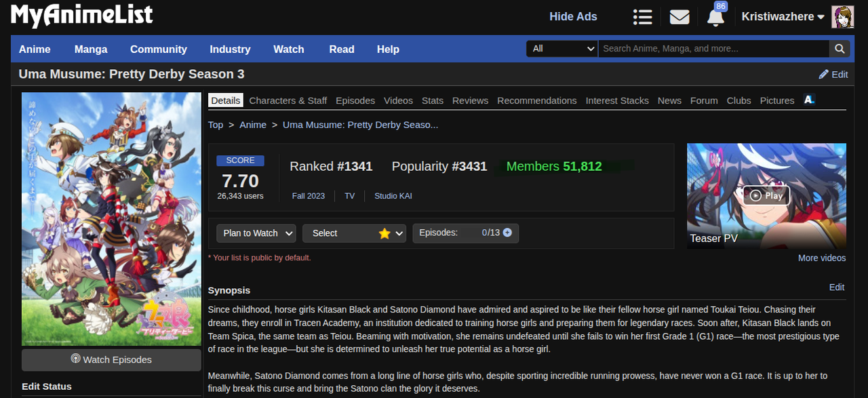This screenshot has width=868, height=398.
Task: Click the Synopsis Edit link
Action: [x=837, y=287]
